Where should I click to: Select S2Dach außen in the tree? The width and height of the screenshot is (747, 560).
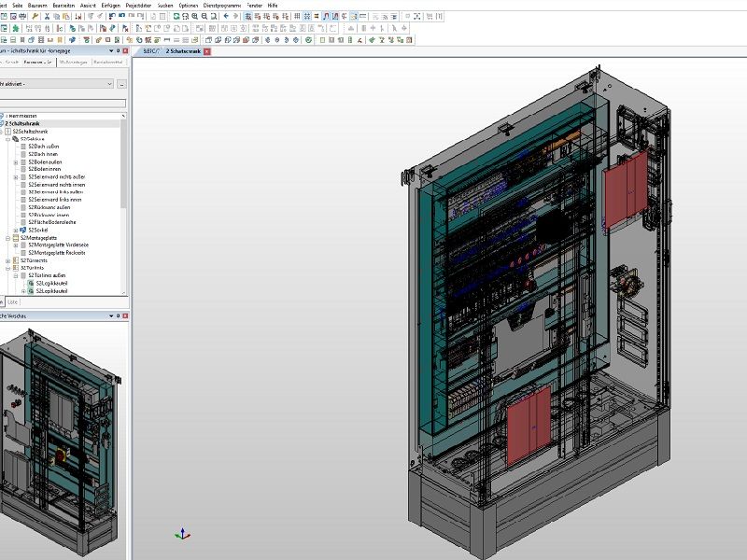pyautogui.click(x=45, y=147)
